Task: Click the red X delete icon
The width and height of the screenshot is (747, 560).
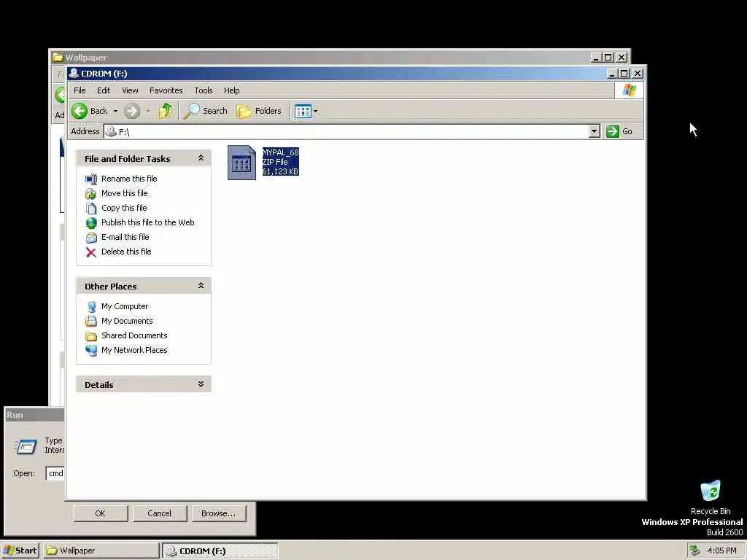Action: pos(91,252)
